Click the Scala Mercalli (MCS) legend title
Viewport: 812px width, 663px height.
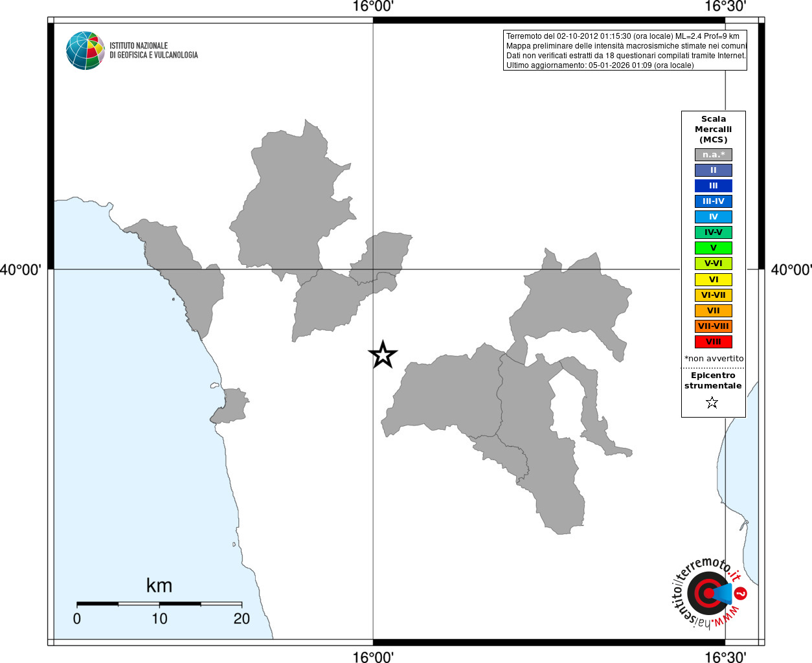pos(714,129)
